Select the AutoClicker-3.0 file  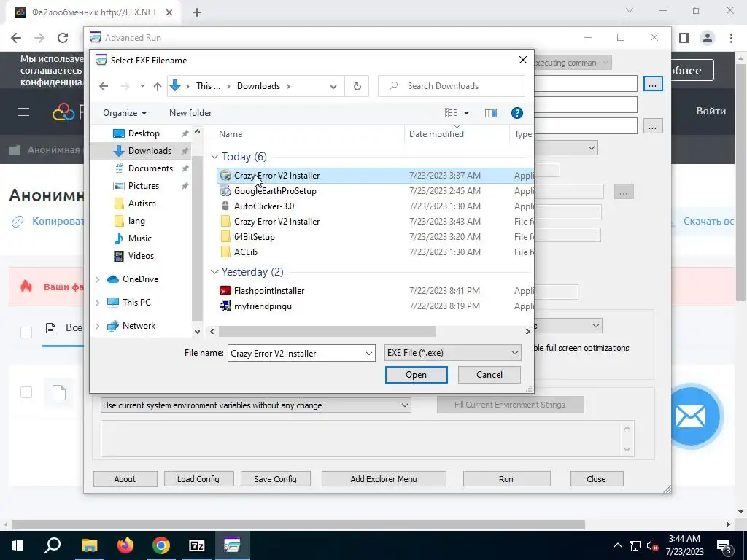264,206
